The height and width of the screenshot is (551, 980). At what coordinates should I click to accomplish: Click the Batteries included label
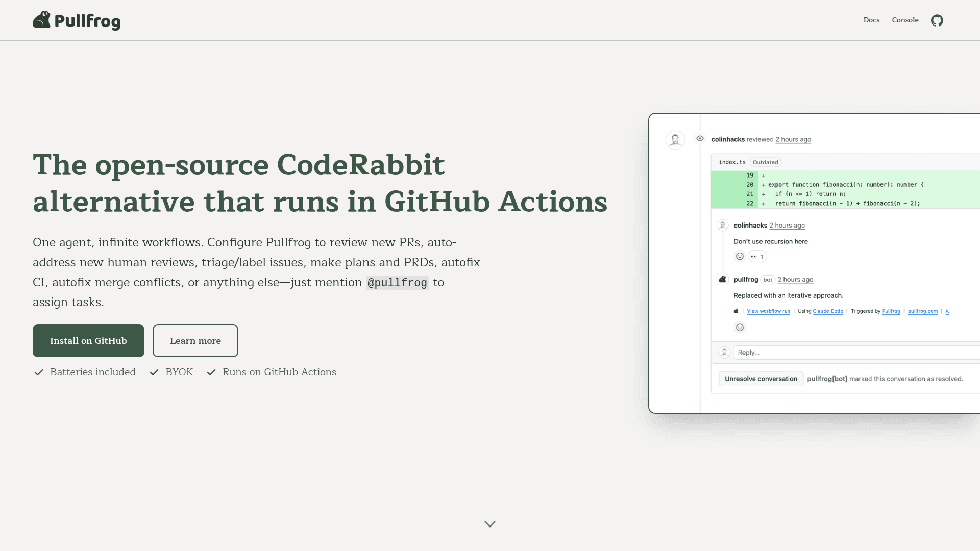point(93,372)
